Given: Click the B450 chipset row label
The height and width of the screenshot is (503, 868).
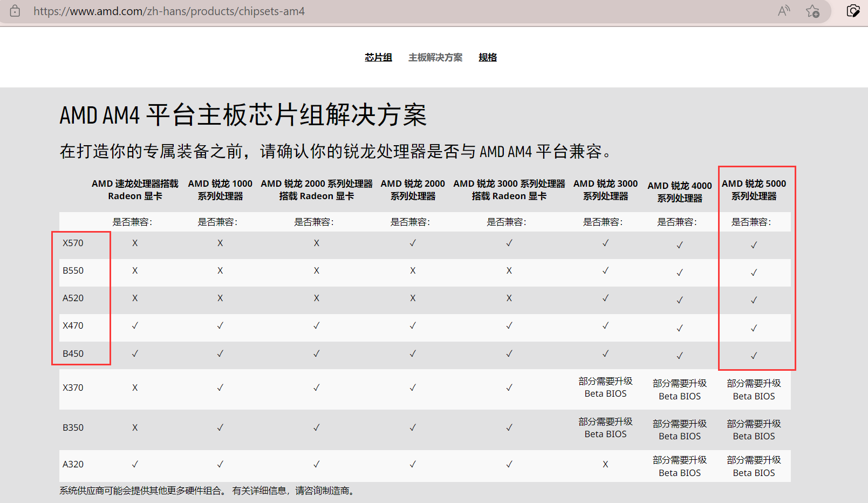Looking at the screenshot, I should (73, 354).
